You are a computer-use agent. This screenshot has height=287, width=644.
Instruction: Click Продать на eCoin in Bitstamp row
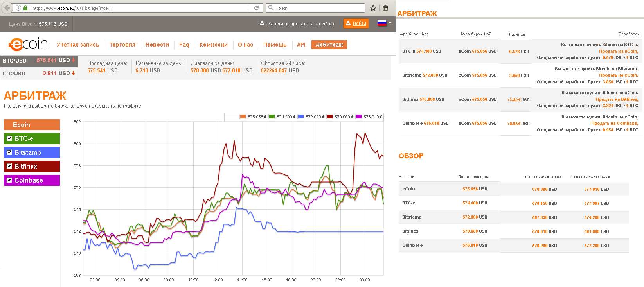point(619,75)
